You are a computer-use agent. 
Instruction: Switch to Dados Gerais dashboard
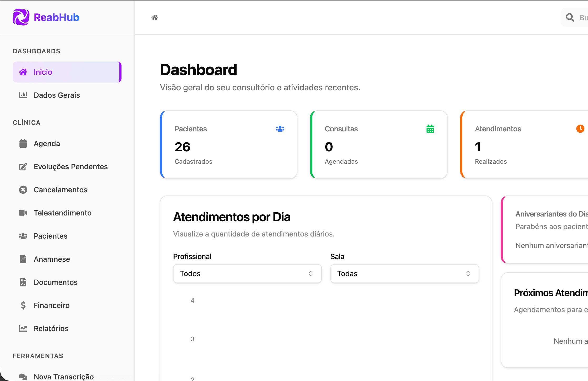coord(57,95)
